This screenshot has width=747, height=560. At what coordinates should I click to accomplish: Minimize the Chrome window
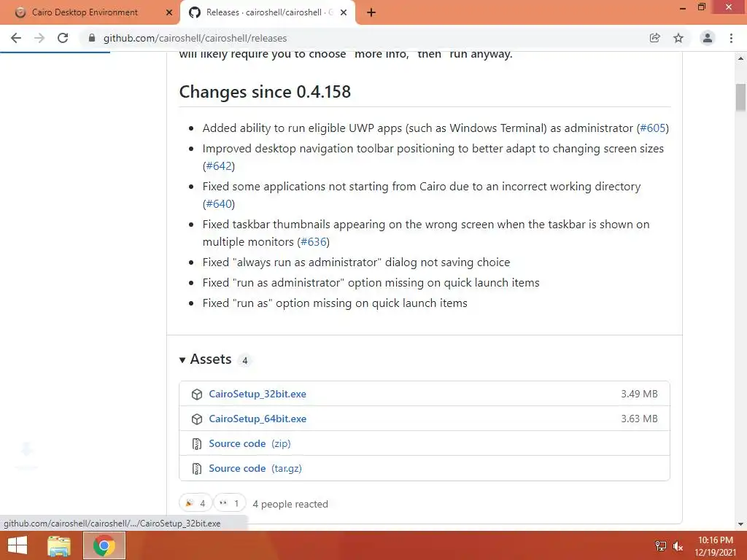pyautogui.click(x=682, y=7)
